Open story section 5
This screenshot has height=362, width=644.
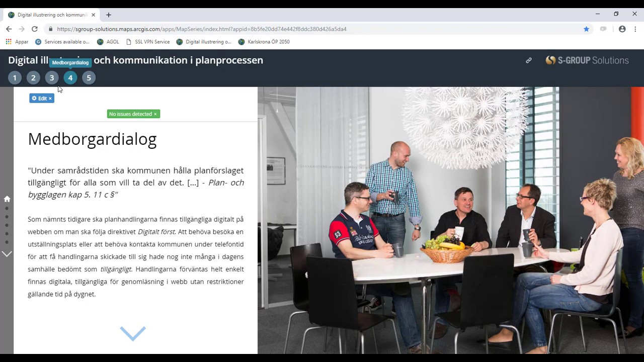[x=89, y=78]
